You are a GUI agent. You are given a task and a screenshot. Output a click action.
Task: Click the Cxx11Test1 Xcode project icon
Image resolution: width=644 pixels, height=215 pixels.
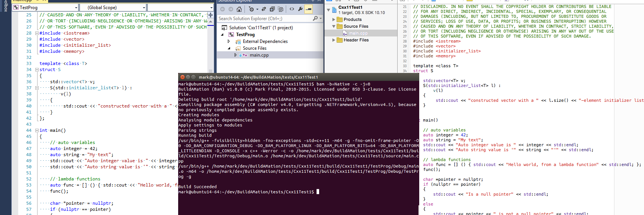coord(335,9)
